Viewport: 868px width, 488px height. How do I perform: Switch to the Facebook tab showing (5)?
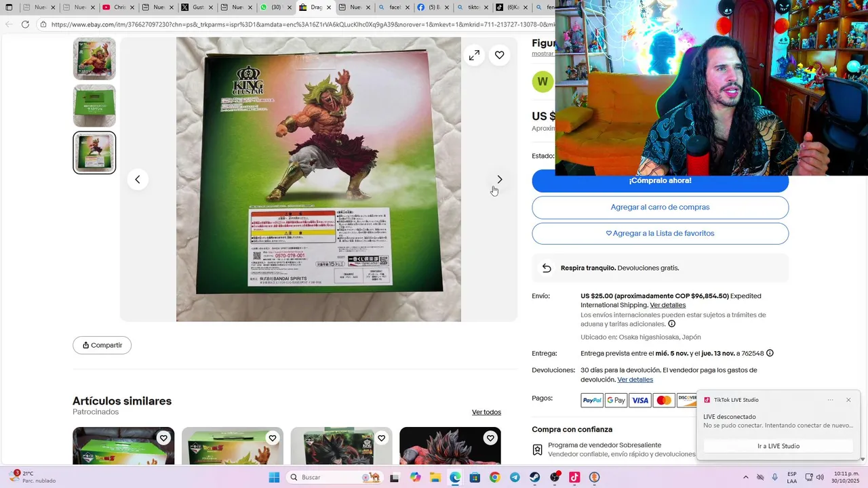[x=433, y=7]
